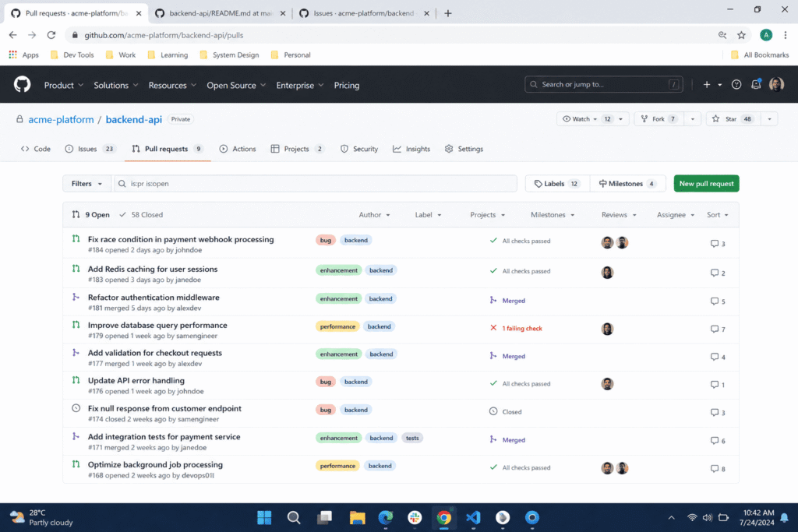The width and height of the screenshot is (798, 532).
Task: Click the bug label on PR #184
Action: coord(326,240)
